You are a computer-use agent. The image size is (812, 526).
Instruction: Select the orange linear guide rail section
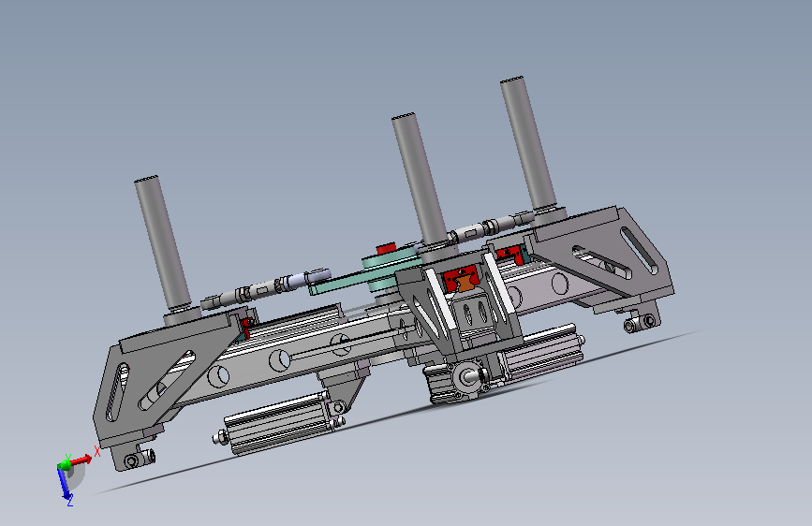[466, 284]
